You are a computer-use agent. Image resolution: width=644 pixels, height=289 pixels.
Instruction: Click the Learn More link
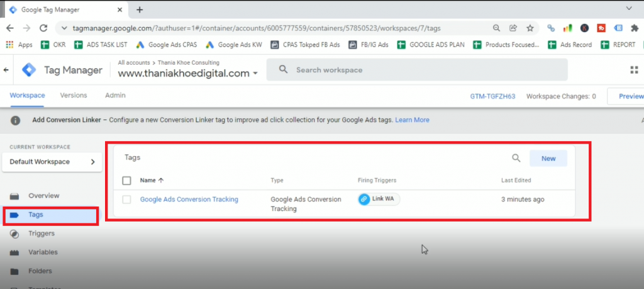click(412, 120)
